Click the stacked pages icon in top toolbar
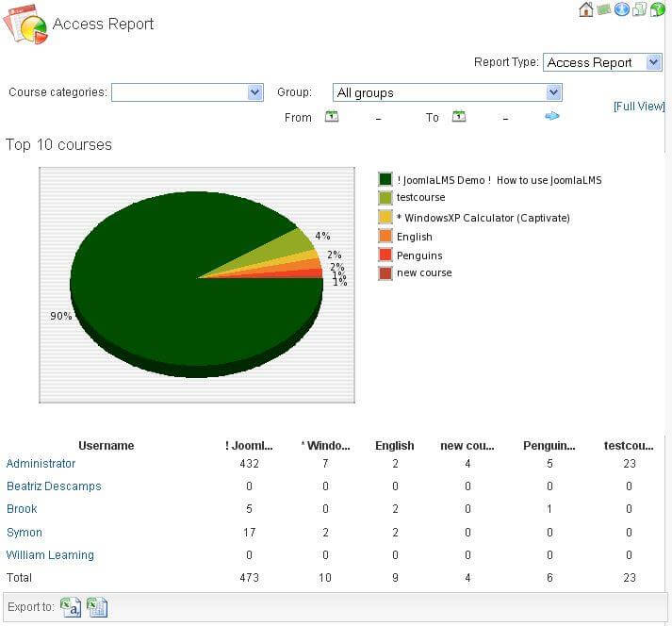Image resolution: width=672 pixels, height=626 pixels. point(639,9)
